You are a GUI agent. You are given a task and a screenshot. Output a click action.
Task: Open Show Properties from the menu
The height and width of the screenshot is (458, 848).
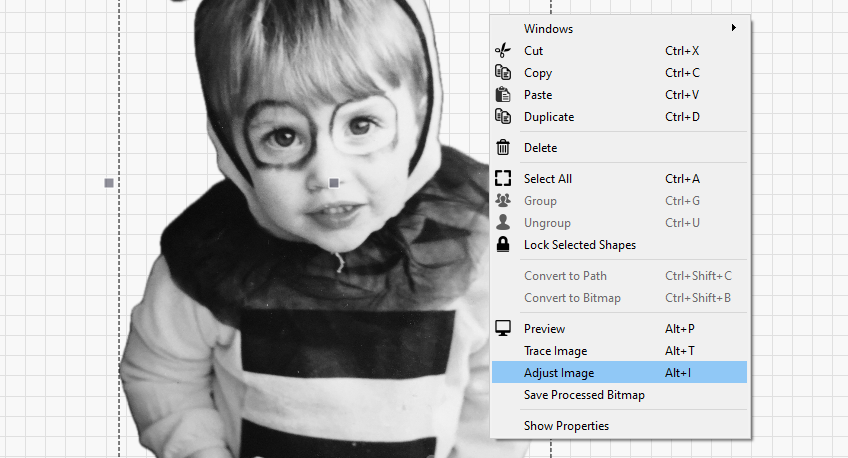[x=566, y=426]
